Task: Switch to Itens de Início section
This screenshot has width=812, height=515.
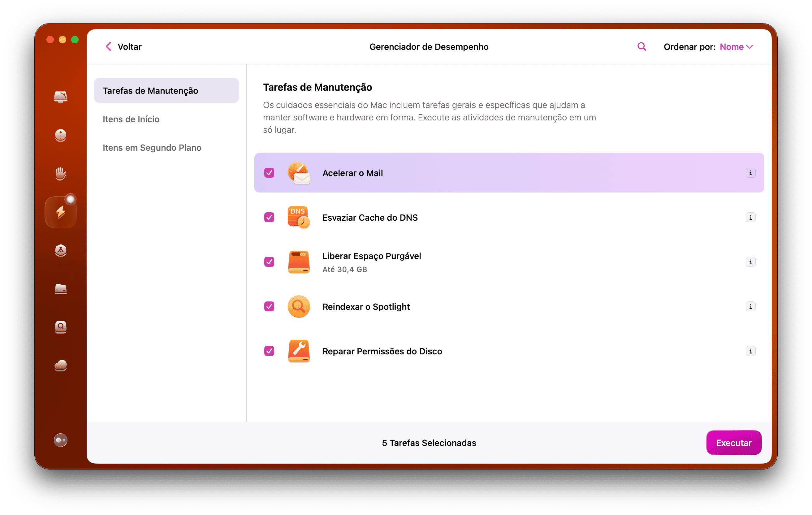Action: coord(131,119)
